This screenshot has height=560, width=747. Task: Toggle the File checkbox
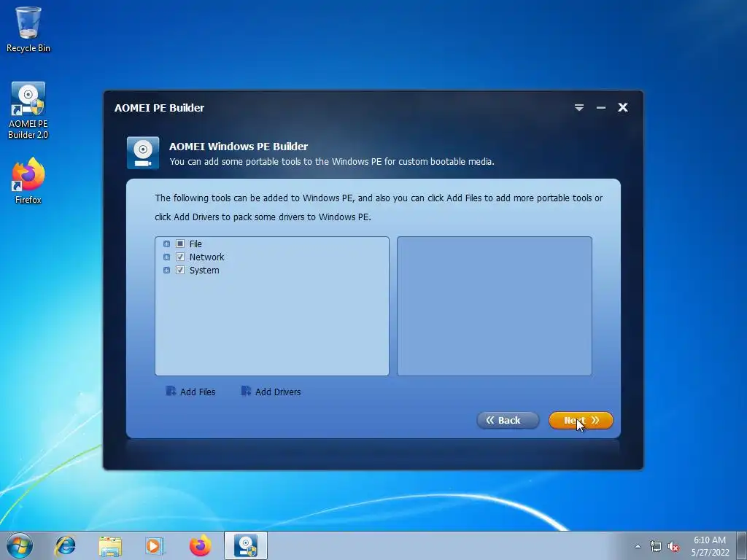(180, 244)
